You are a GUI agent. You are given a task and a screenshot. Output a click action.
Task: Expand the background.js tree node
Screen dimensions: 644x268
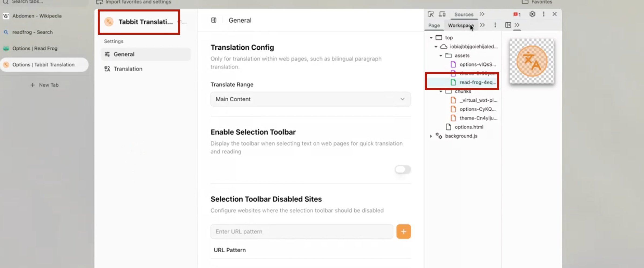point(431,136)
